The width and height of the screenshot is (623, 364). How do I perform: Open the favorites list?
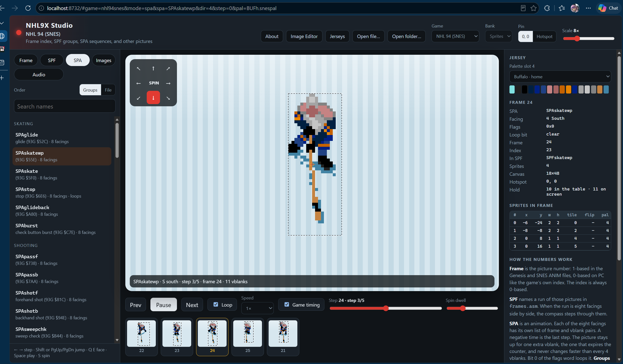(x=562, y=8)
